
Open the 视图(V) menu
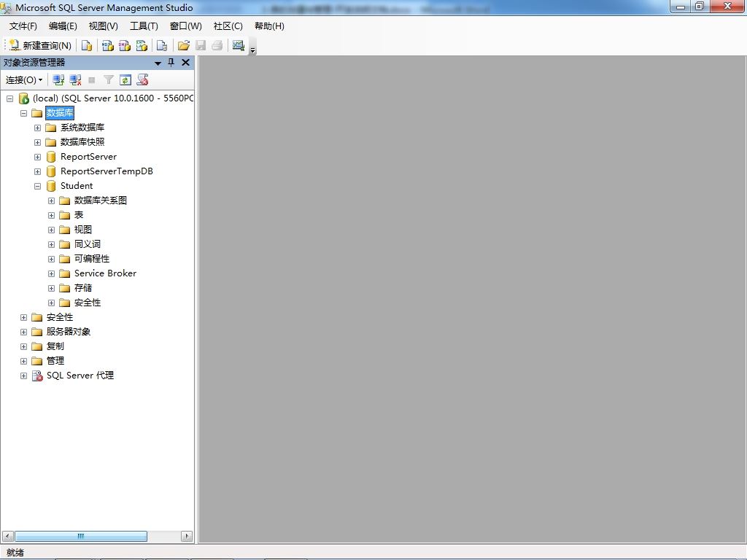click(104, 26)
